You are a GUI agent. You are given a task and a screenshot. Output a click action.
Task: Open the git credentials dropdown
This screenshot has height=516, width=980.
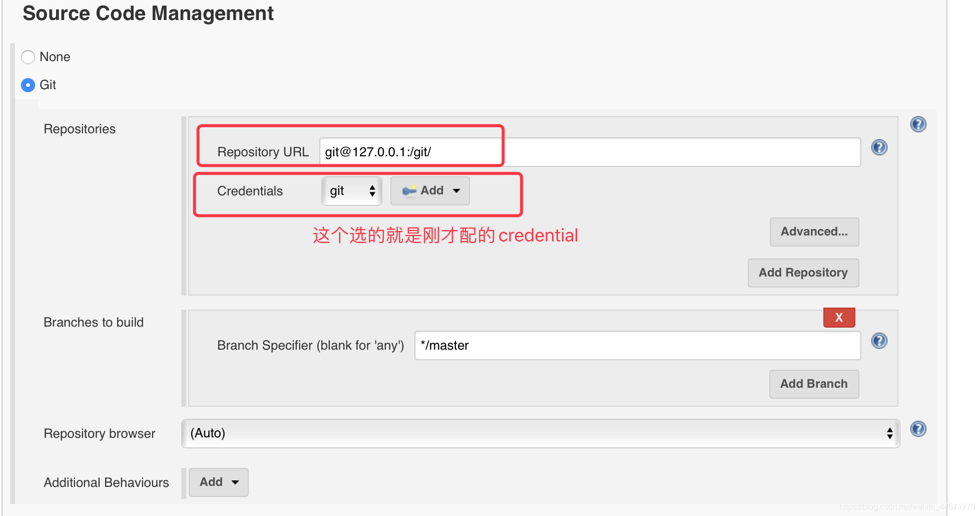[352, 191]
